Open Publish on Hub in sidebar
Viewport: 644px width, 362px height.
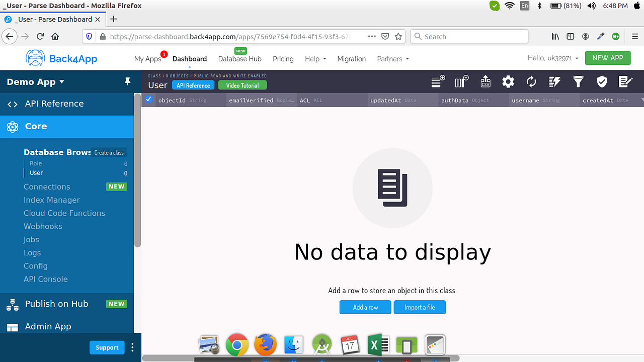click(67, 304)
